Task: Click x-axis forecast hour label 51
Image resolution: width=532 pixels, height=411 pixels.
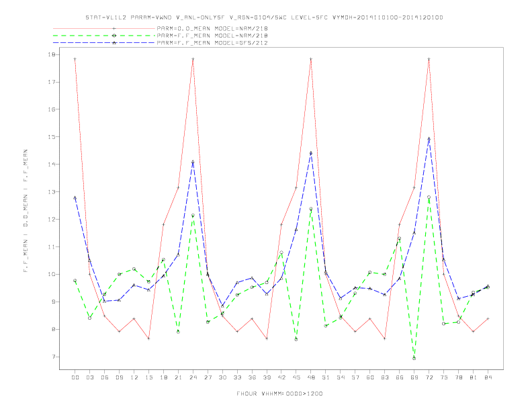Action: pyautogui.click(x=326, y=377)
